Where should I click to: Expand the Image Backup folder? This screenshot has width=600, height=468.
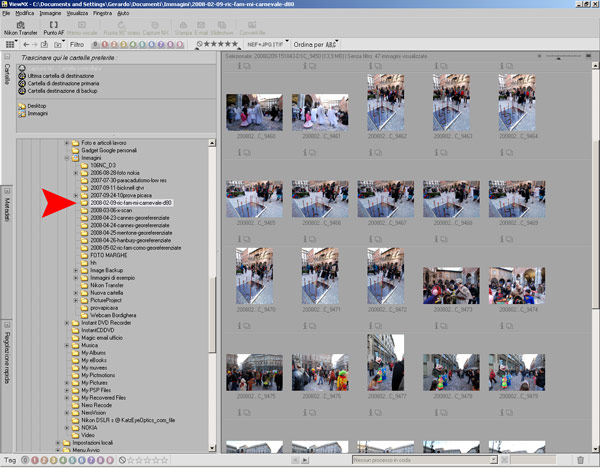point(76,271)
